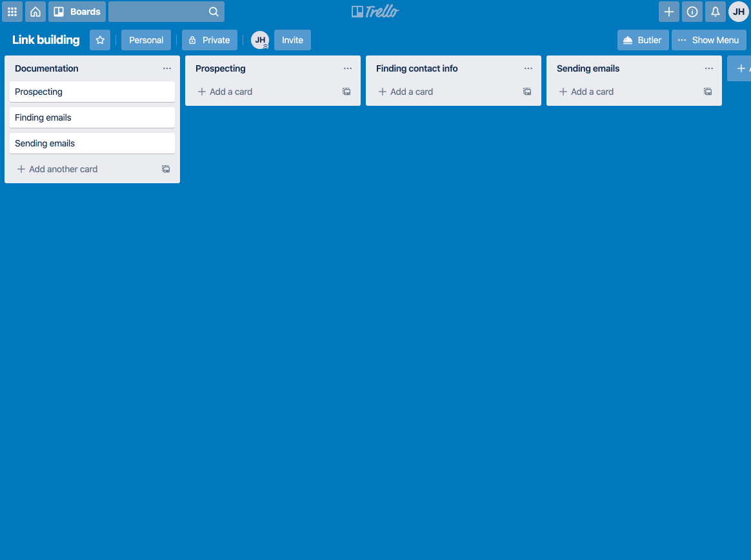Click the JH avatar in the top right
The width and height of the screenshot is (751, 560).
(x=738, y=11)
